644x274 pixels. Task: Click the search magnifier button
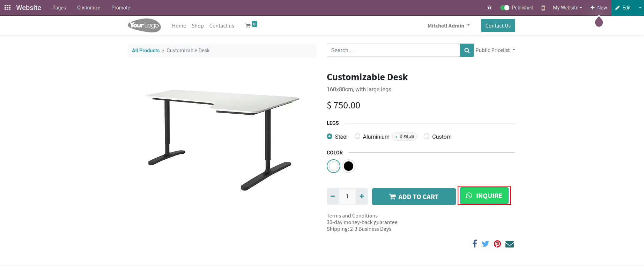click(x=467, y=50)
